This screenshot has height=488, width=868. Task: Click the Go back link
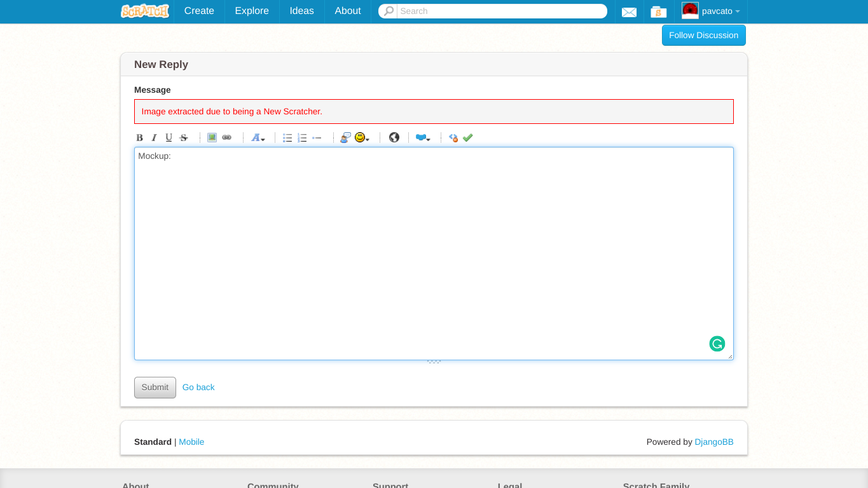[x=198, y=388]
